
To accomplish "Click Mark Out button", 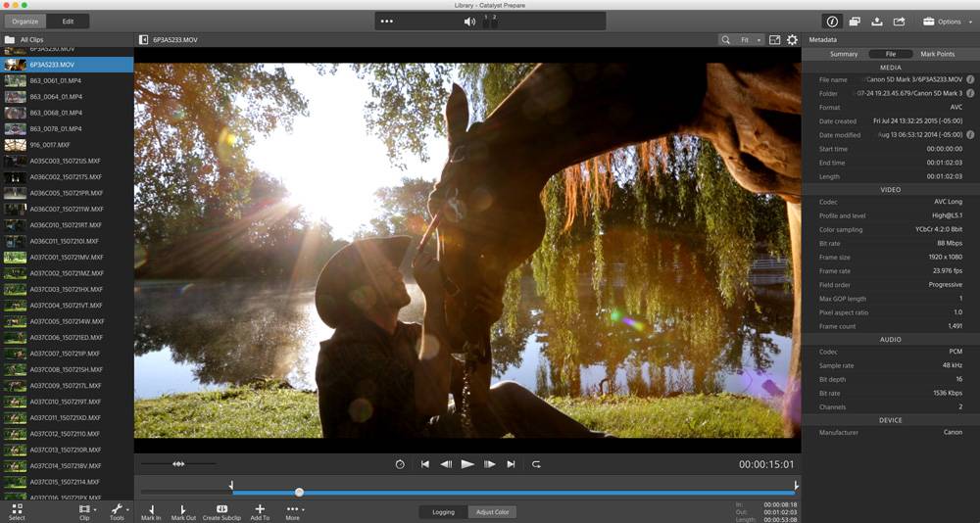I will (183, 512).
